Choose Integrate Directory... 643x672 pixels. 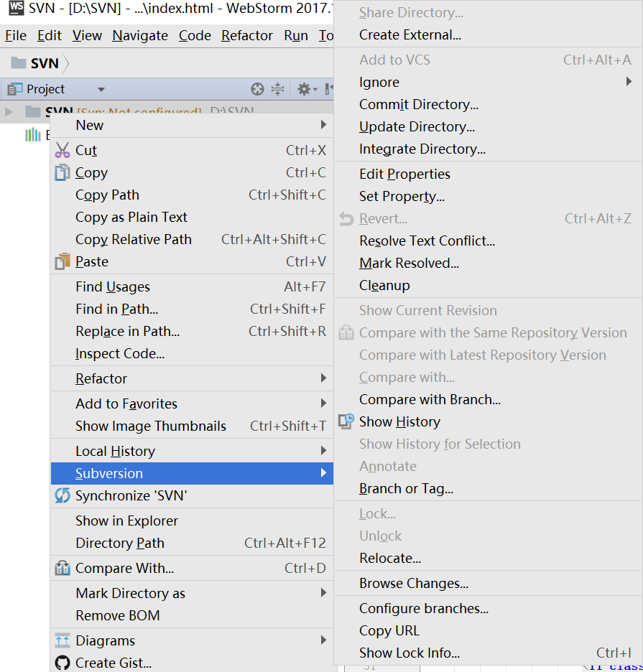click(488, 149)
